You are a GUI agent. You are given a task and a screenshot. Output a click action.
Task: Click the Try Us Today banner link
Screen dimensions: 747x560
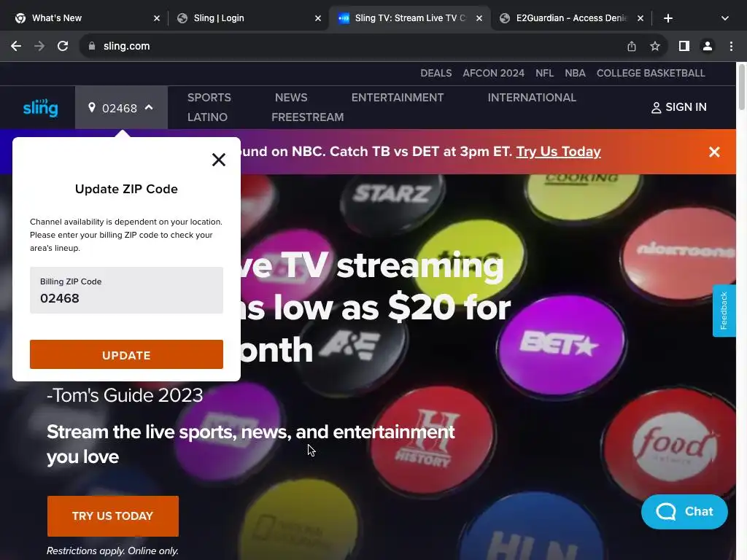(x=558, y=152)
